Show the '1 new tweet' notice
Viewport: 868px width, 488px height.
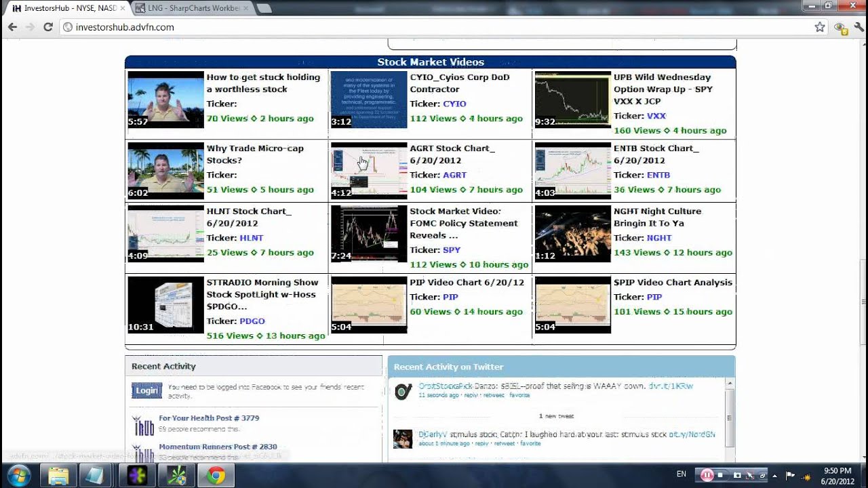pyautogui.click(x=556, y=416)
